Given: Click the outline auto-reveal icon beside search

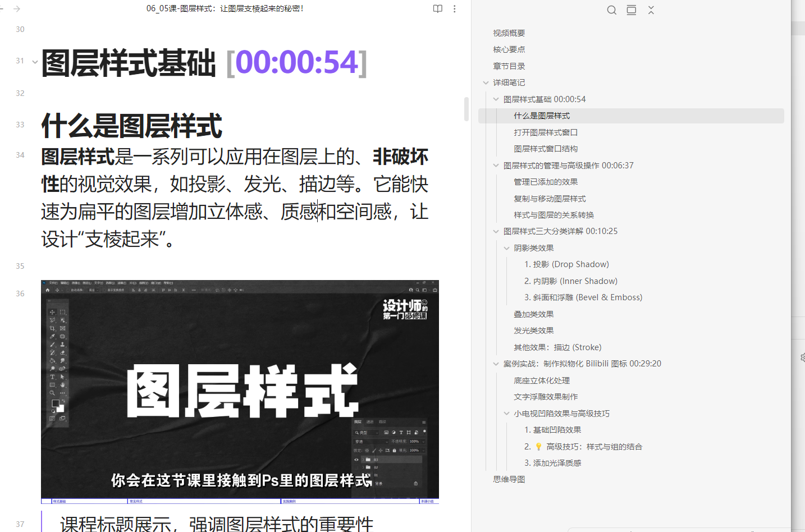Looking at the screenshot, I should click(x=632, y=10).
